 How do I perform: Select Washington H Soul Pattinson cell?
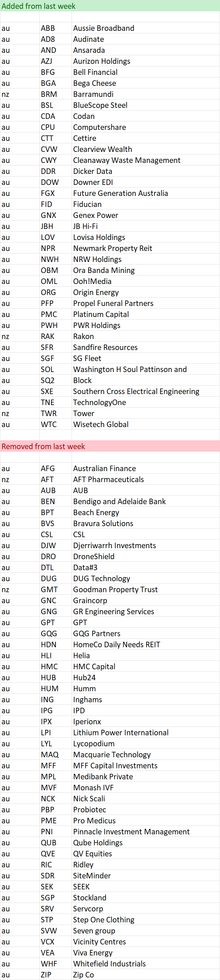pyautogui.click(x=146, y=369)
